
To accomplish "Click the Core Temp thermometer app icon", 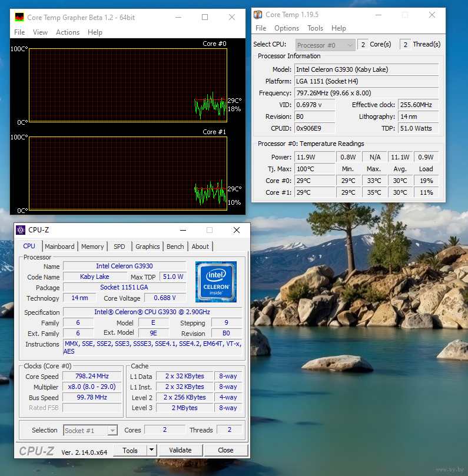I will pos(258,15).
